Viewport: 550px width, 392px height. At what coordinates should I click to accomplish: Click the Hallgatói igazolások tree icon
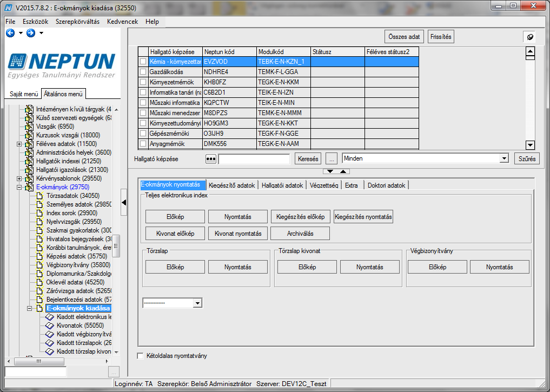coord(29,170)
